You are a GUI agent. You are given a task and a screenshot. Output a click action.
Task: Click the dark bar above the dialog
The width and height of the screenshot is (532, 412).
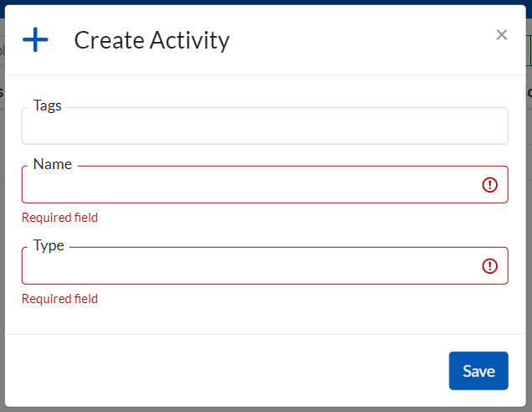(266, 2)
